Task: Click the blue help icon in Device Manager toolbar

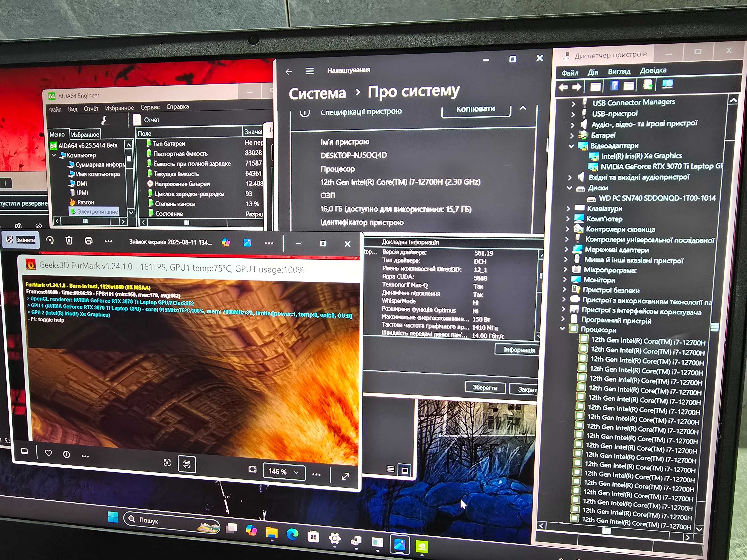Action: [614, 85]
